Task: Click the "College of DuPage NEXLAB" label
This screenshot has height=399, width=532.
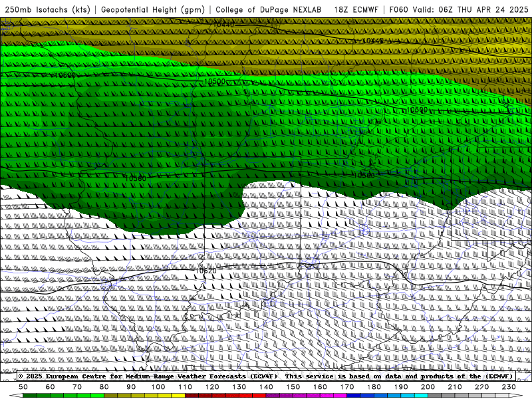Action: click(x=268, y=9)
